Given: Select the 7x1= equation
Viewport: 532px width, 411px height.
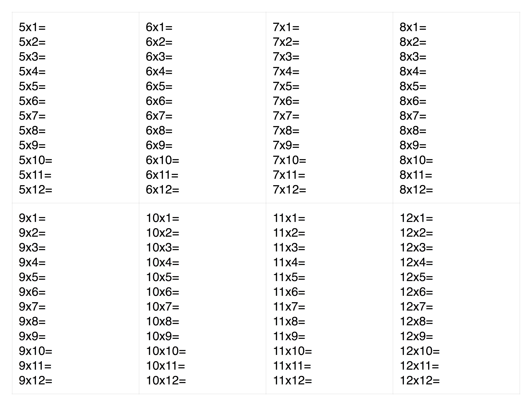Looking at the screenshot, I should [286, 27].
